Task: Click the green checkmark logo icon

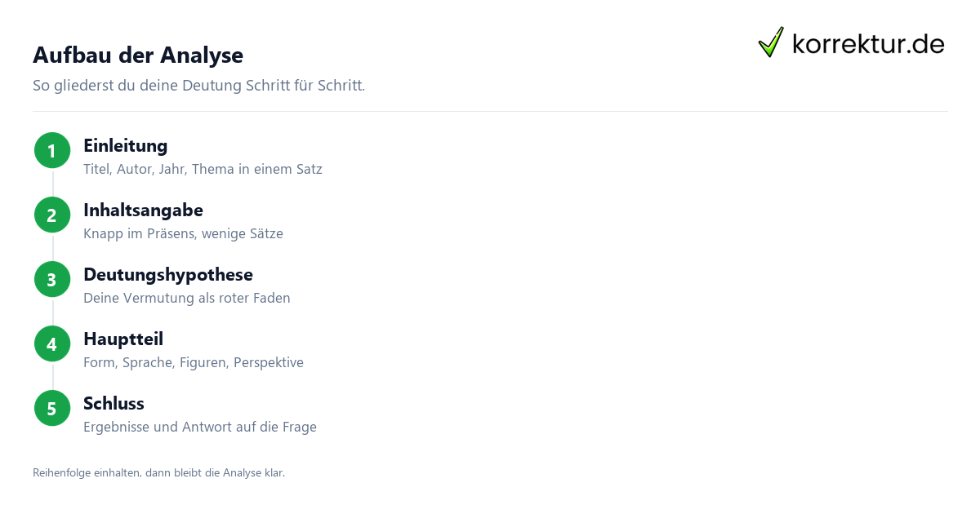Action: (771, 42)
